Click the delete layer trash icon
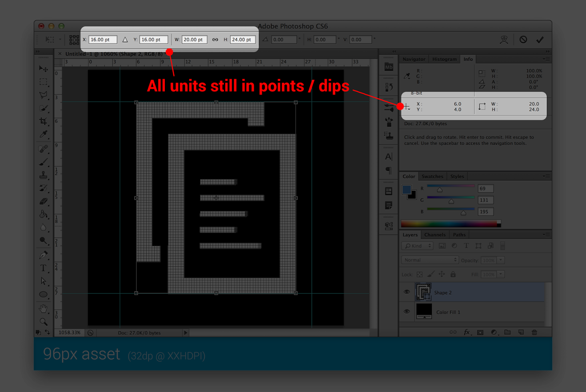 [534, 332]
